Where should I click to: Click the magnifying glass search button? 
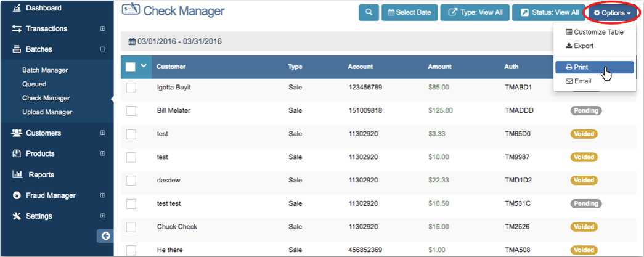[x=369, y=12]
